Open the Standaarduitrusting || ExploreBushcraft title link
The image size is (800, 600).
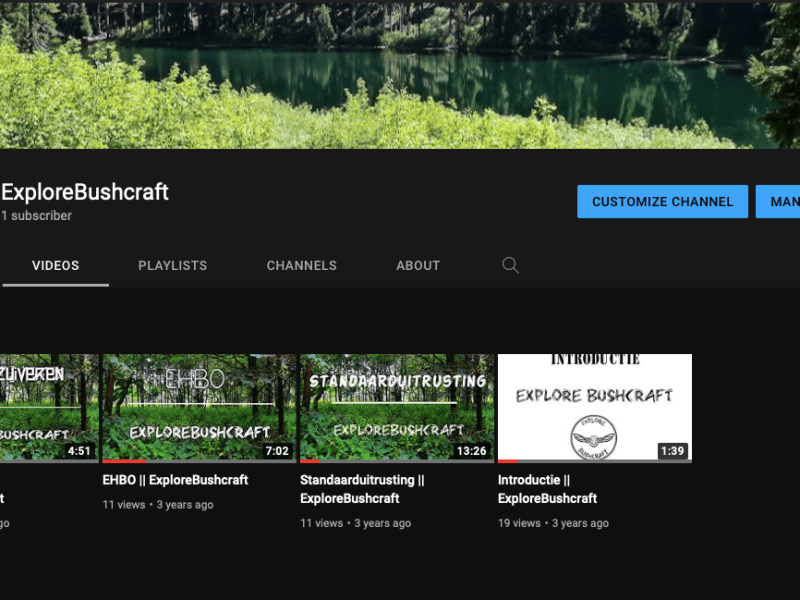coord(362,489)
